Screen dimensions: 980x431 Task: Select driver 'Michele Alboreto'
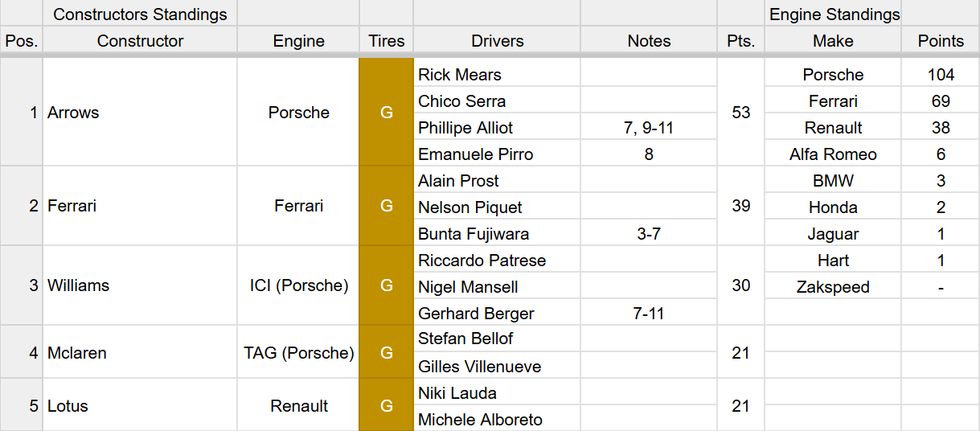coord(497,419)
